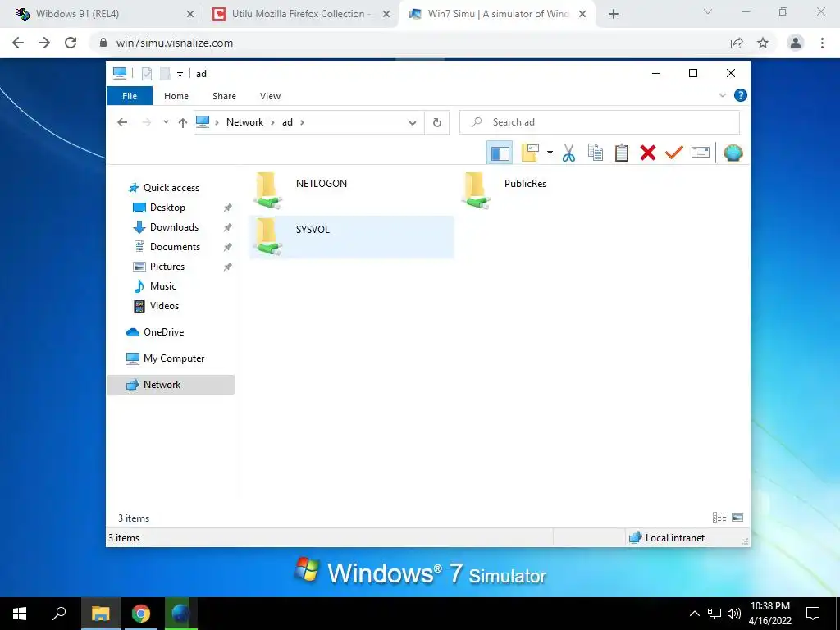
Task: Open Pictures in the sidebar
Action: point(167,267)
